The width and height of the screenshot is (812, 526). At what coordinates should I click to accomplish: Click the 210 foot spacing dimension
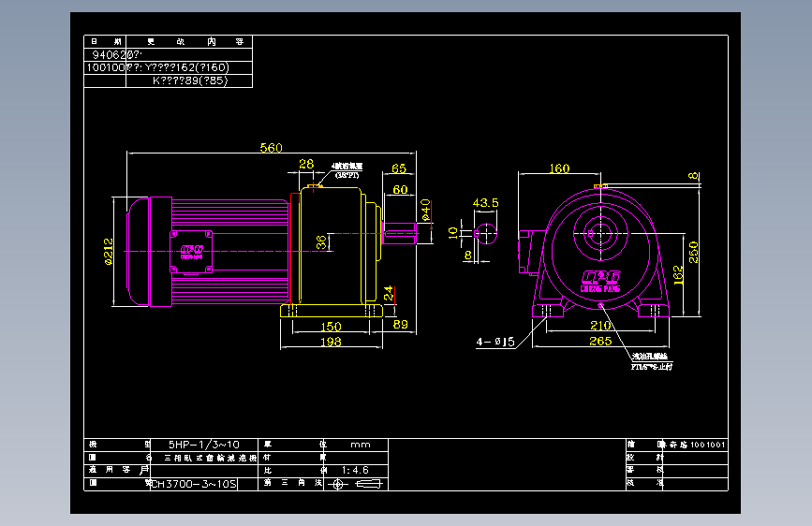point(600,325)
